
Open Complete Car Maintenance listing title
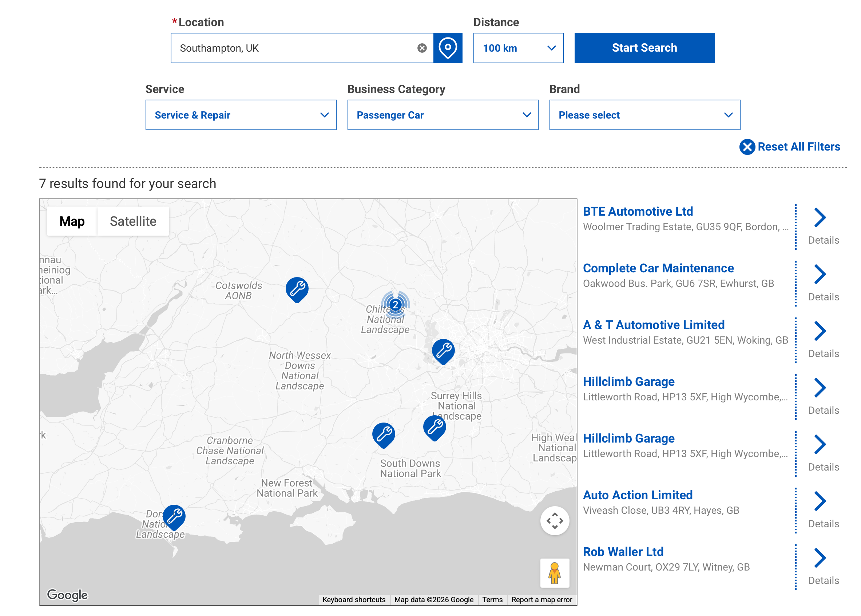click(658, 268)
